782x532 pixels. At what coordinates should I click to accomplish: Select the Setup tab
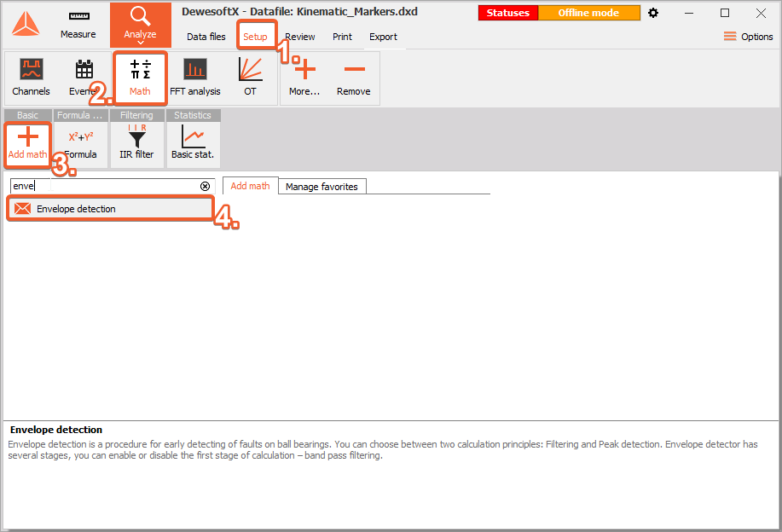[255, 37]
